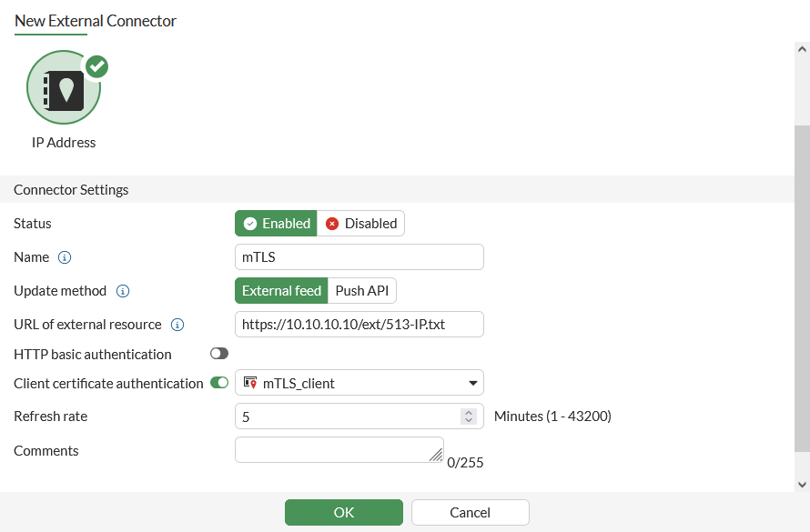Click the Update method info icon
810x532 pixels.
(x=123, y=291)
